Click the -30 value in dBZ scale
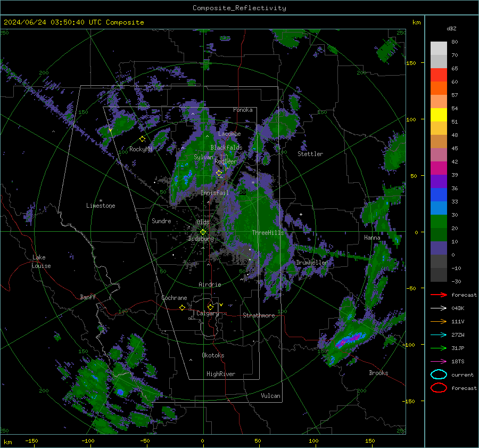The width and height of the screenshot is (479, 448). click(x=456, y=281)
